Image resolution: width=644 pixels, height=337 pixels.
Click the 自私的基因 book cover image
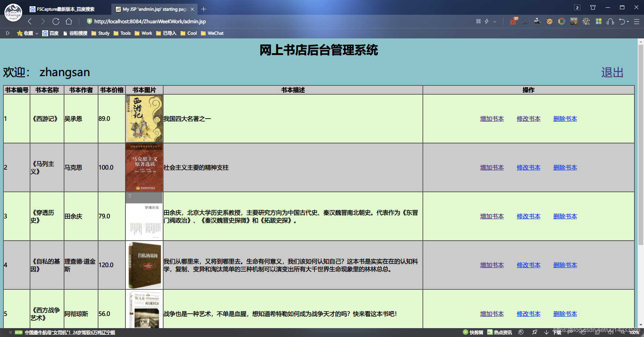click(144, 265)
